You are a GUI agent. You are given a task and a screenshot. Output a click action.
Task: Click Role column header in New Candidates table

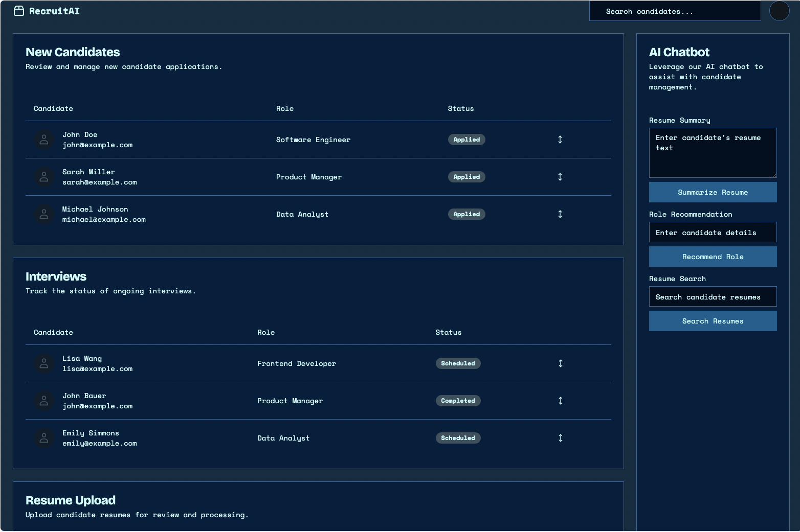(285, 108)
